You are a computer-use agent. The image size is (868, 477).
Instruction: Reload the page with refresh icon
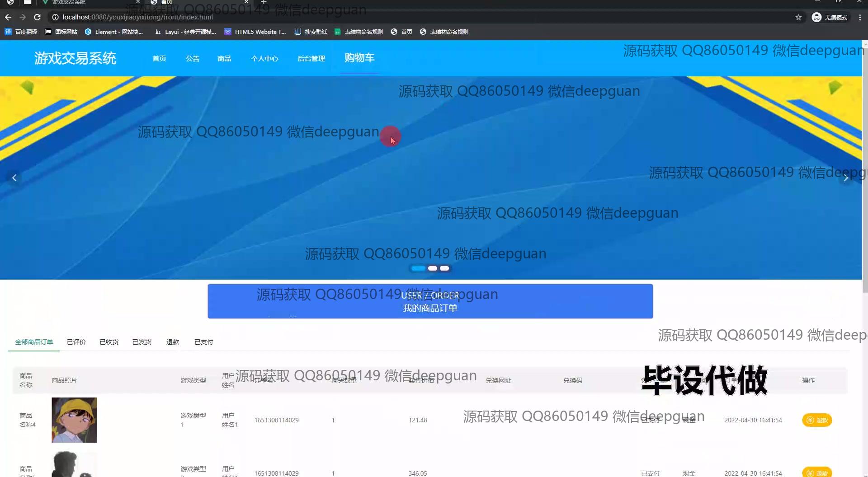(x=38, y=17)
